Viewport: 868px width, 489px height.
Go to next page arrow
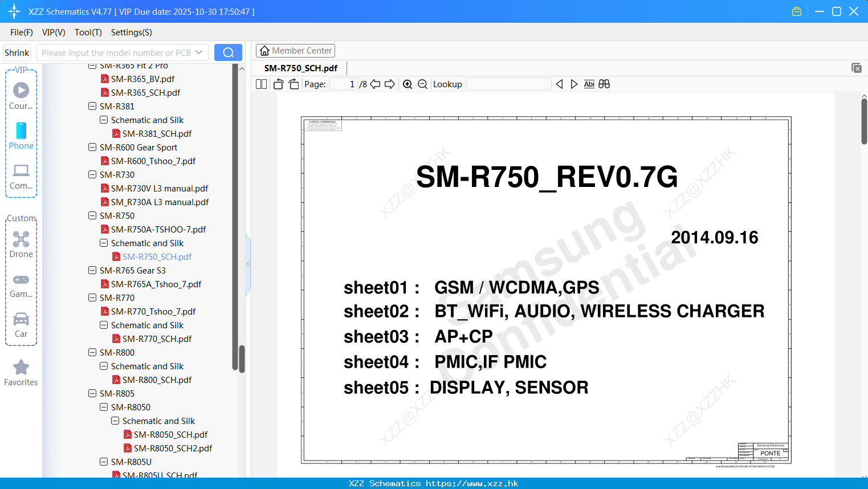390,84
